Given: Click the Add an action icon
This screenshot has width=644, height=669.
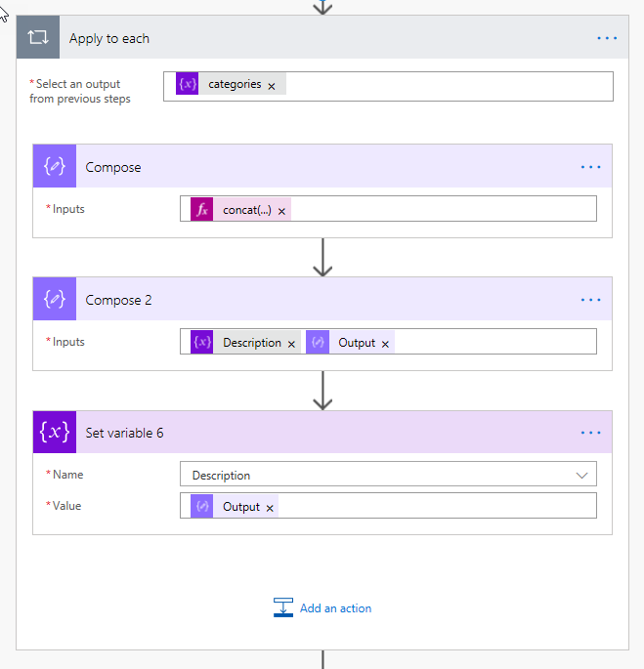Looking at the screenshot, I should tap(283, 607).
